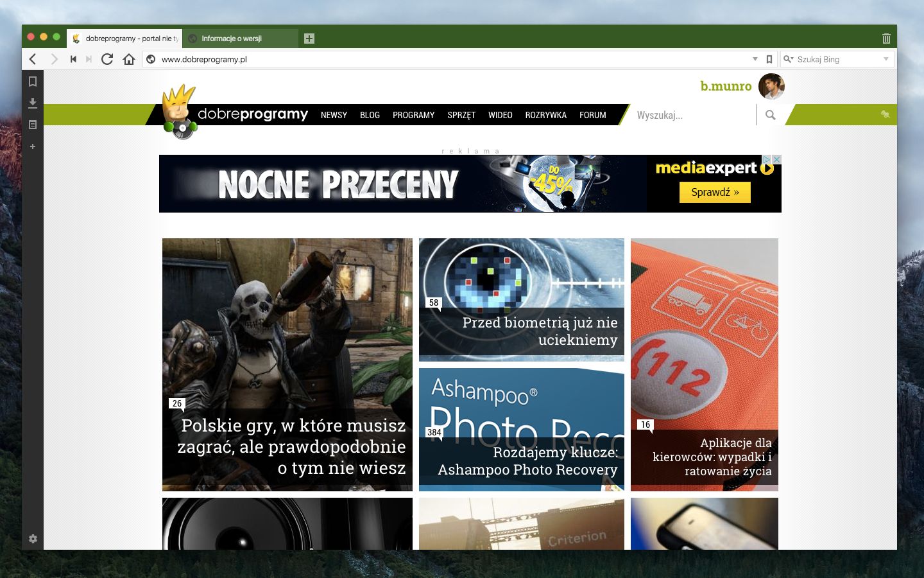Viewport: 924px width, 578px height.
Task: Open the b.munro profile link
Action: (x=726, y=86)
